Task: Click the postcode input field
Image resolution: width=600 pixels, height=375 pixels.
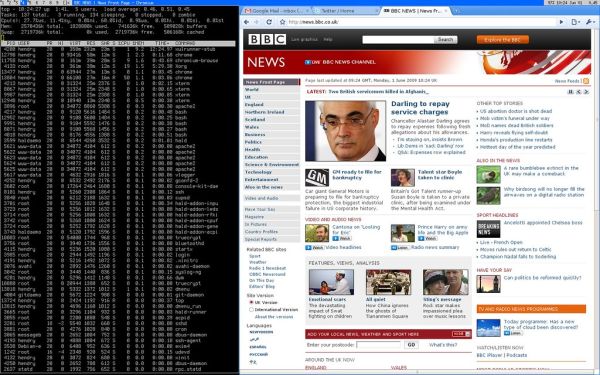Action: (378, 345)
